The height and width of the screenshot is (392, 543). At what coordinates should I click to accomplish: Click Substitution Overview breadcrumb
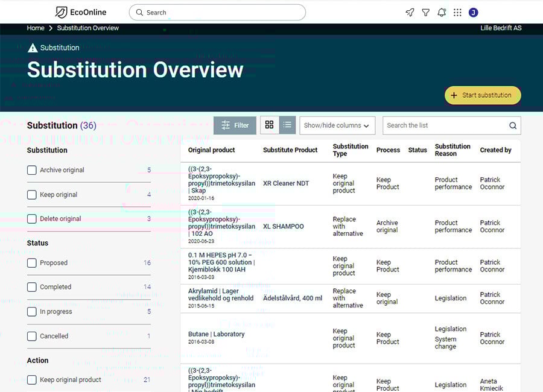88,28
